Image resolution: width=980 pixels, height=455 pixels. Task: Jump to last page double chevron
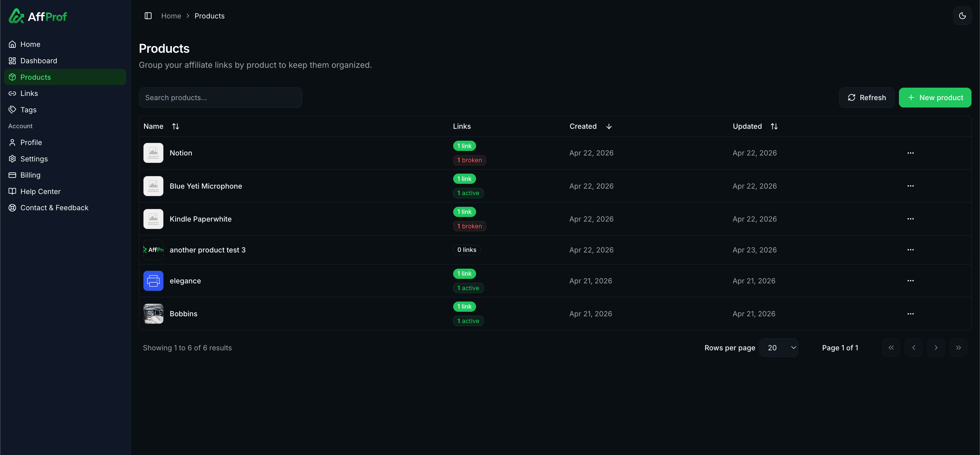pyautogui.click(x=958, y=348)
